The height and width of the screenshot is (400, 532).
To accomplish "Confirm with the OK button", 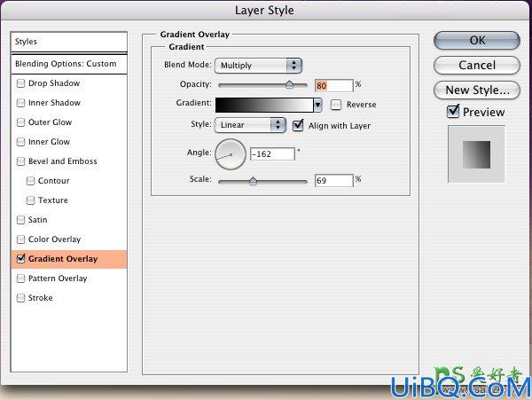I will [x=477, y=41].
